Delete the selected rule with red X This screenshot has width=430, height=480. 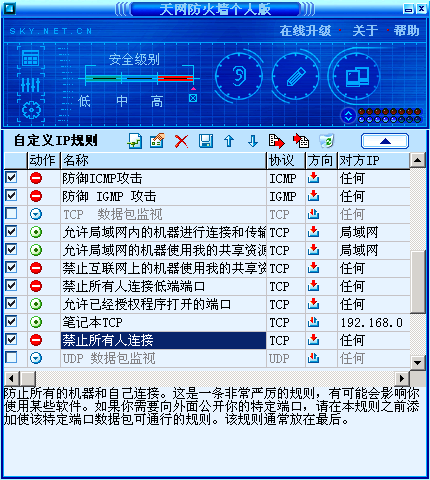click(x=181, y=141)
